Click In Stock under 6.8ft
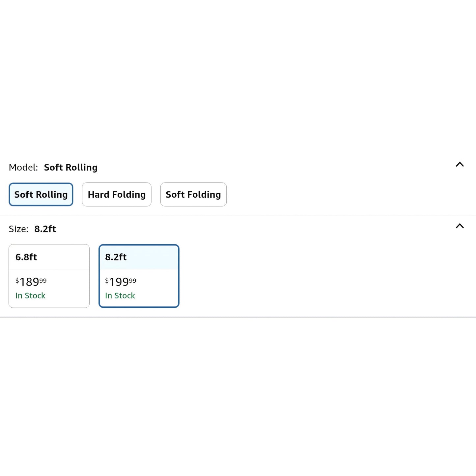Viewport: 476px width, 476px height. [30, 296]
